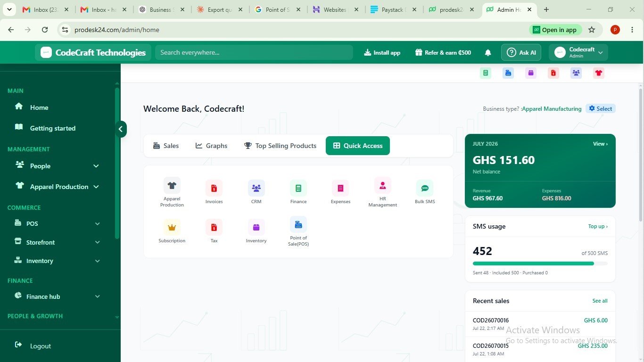Open the Ask AI assistant button
Viewport: 644px width, 362px height.
click(x=521, y=52)
